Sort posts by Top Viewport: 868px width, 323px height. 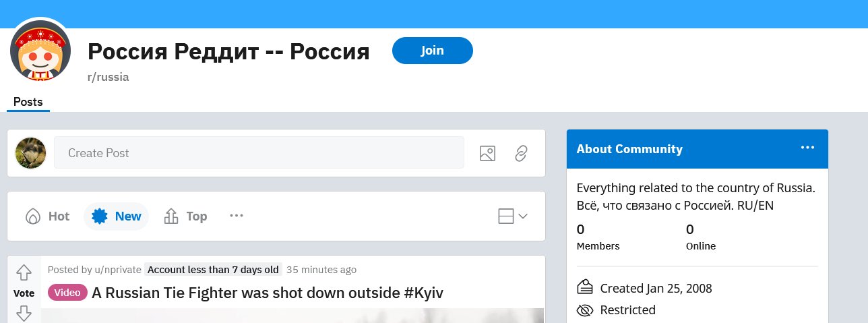(185, 216)
